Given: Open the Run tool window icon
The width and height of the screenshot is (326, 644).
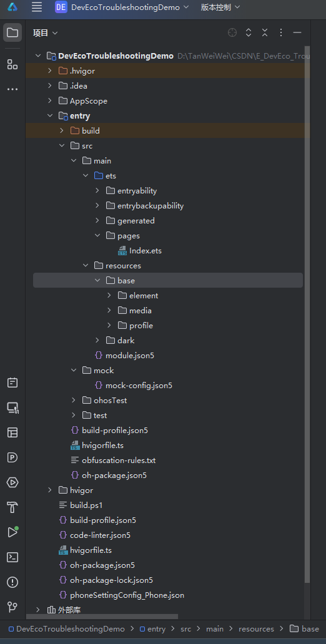Looking at the screenshot, I should [12, 532].
